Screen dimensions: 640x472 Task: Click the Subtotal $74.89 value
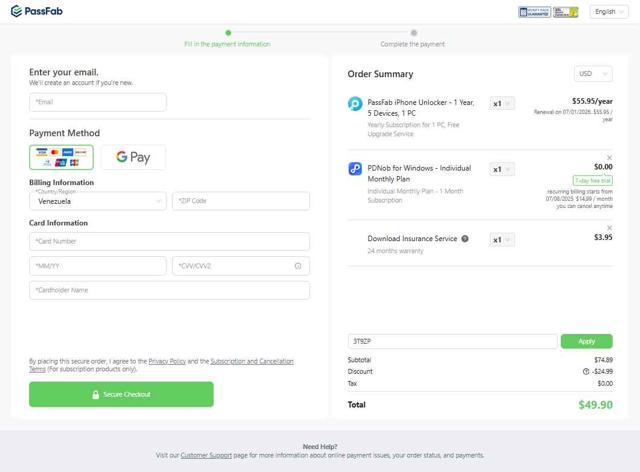coord(603,360)
